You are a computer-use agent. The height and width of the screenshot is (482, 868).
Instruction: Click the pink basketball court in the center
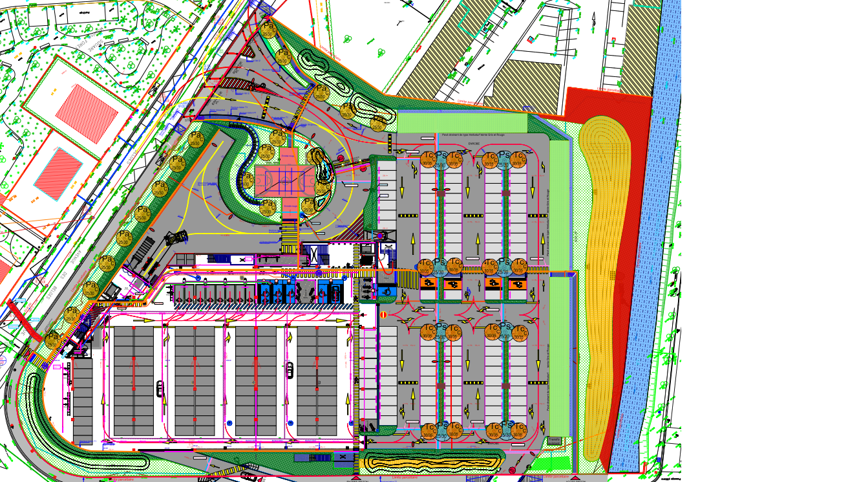pyautogui.click(x=284, y=181)
